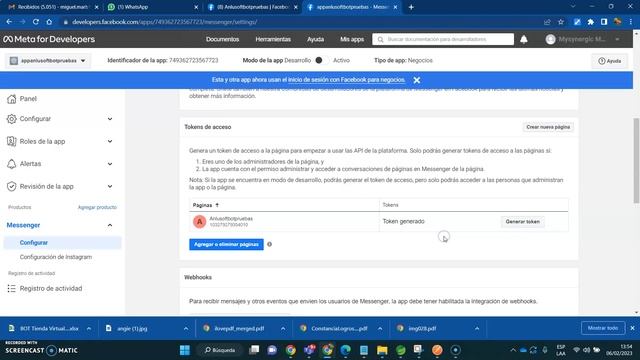Open the user account dropdown arrow
Viewport: 640px width, 360px height.
click(618, 39)
